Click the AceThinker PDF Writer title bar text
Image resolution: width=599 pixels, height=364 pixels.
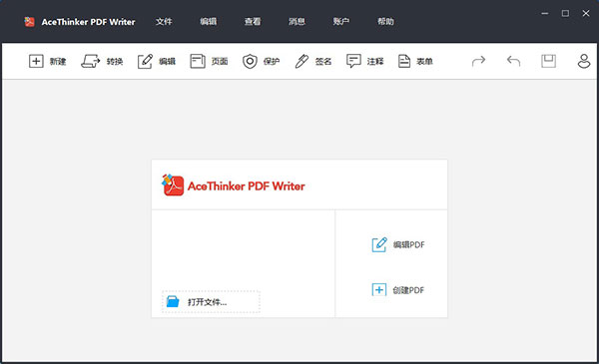[x=88, y=22]
